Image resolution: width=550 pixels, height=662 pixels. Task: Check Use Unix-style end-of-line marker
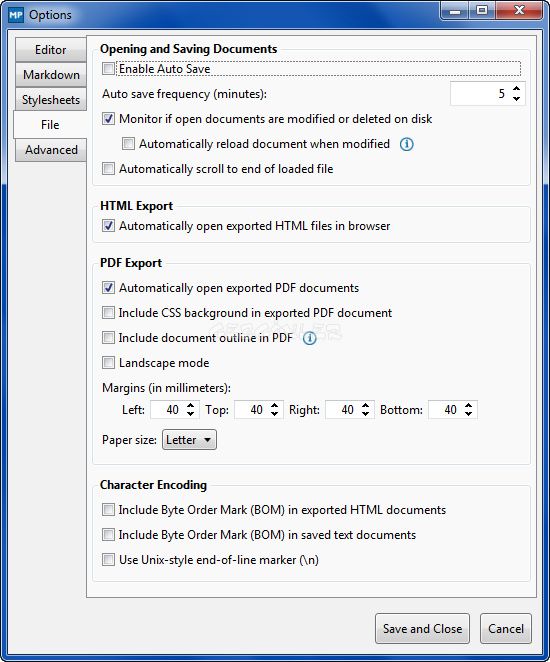[108, 560]
